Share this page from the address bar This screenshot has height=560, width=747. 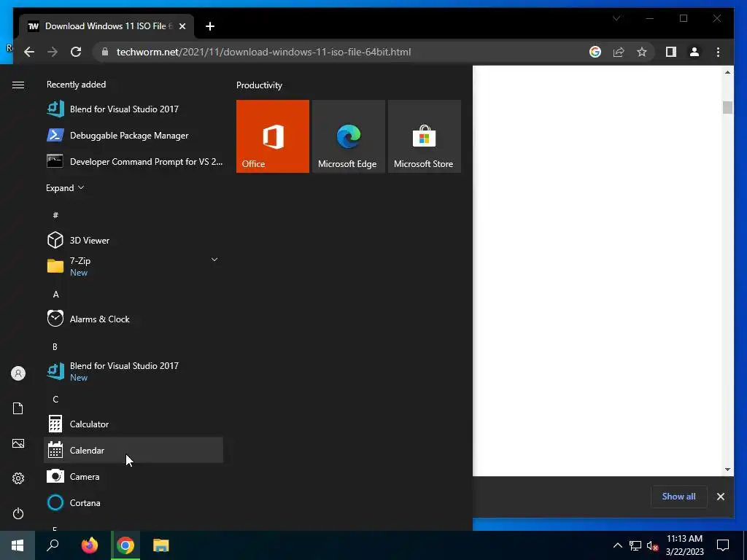pos(619,52)
